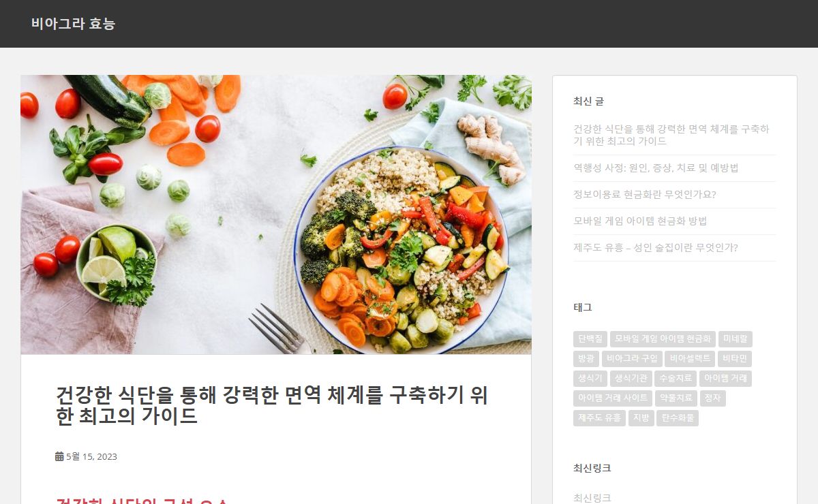Click the 아이템 거래 사이트 tag
Screen dimensions: 818x504
[613, 398]
